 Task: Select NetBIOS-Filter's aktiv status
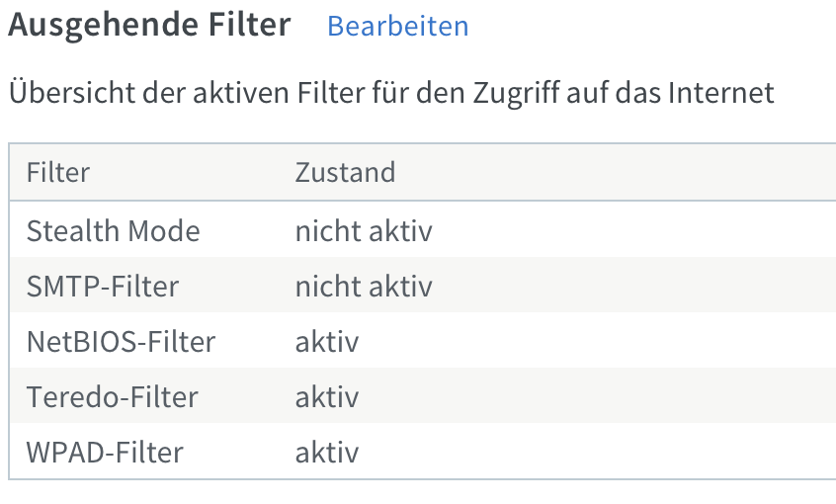click(x=327, y=342)
